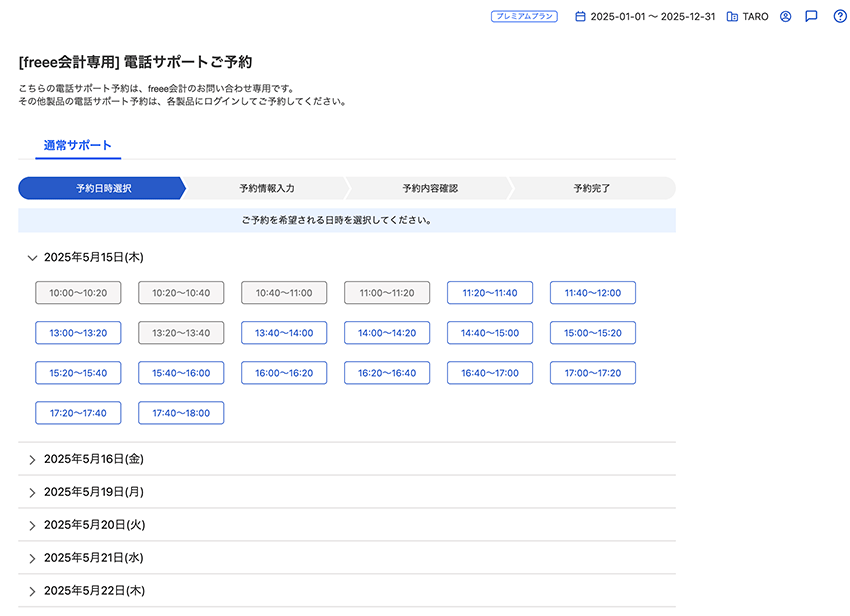Expand the 2025年5月21日(水) date row
The height and width of the screenshot is (616, 850).
tap(33, 558)
